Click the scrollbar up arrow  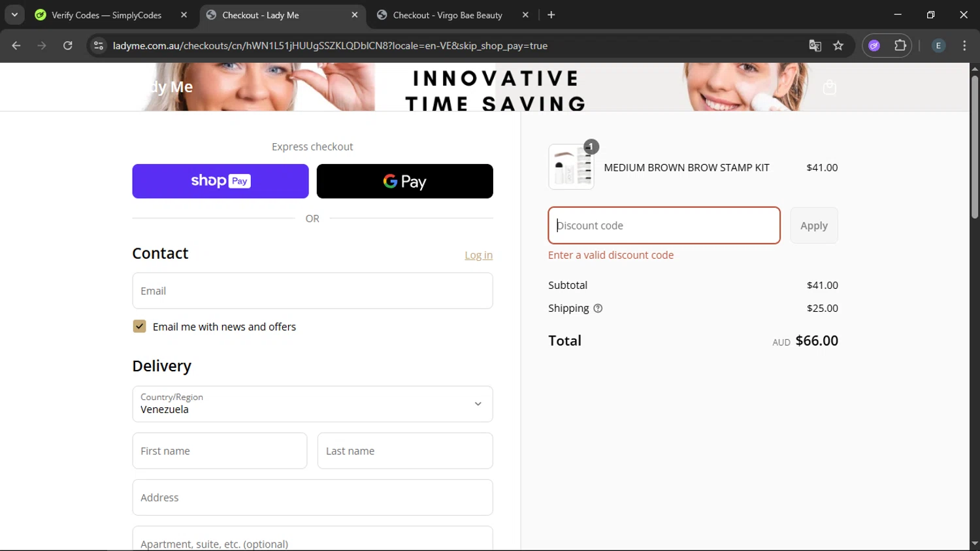click(975, 68)
